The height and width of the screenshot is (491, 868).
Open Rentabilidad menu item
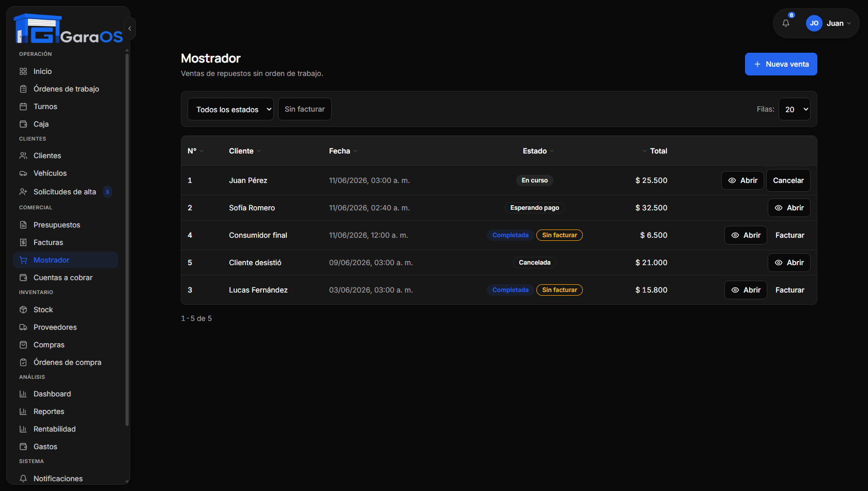coord(66,429)
